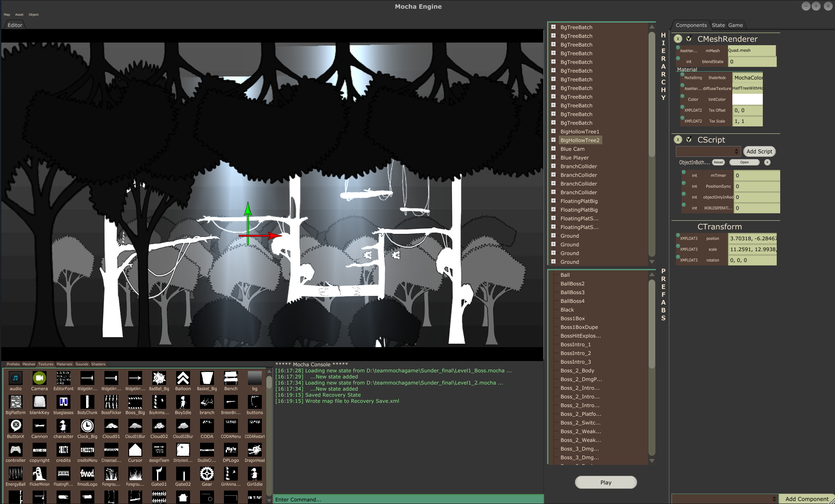Click Reload for ObjectInBoth script
835x504 pixels.
pyautogui.click(x=718, y=162)
